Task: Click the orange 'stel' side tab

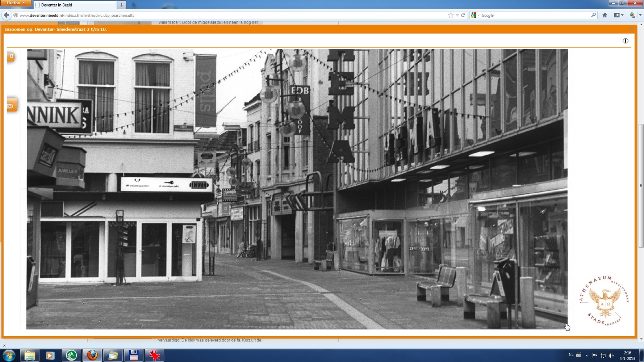Action: click(12, 105)
